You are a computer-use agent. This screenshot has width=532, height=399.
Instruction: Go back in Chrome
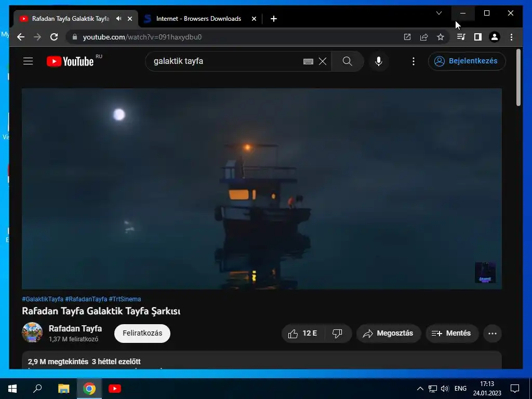point(21,37)
